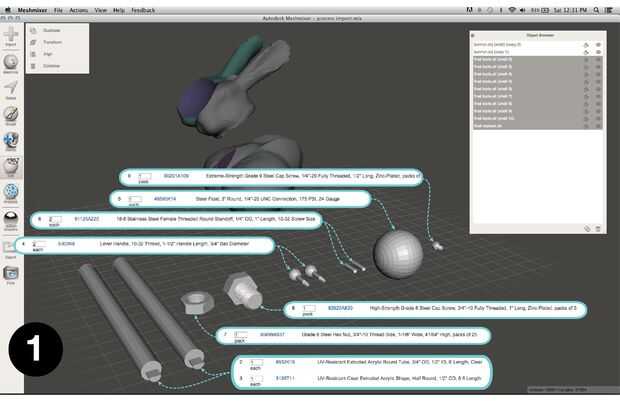Open the Shaders chrome sphere tool
Viewport: 620px width, 401px height.
tap(11, 220)
